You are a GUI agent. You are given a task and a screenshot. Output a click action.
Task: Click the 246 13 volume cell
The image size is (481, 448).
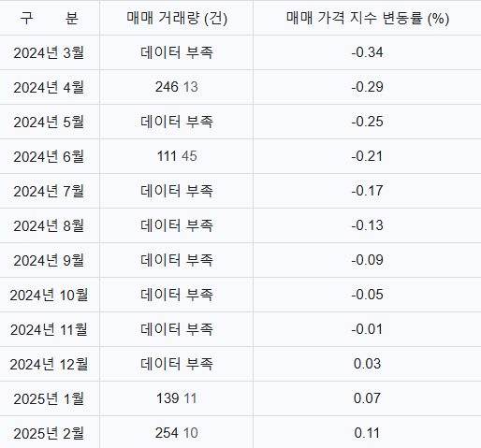pos(177,87)
